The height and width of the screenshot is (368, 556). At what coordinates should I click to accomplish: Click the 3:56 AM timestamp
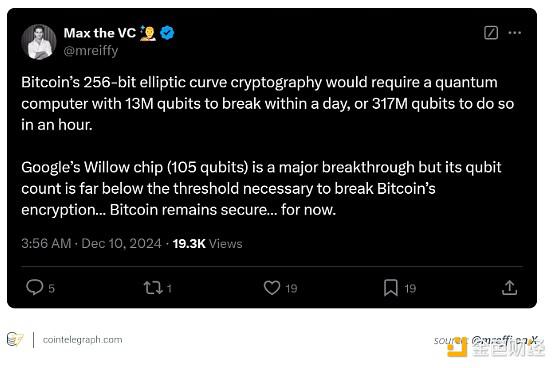tap(46, 244)
